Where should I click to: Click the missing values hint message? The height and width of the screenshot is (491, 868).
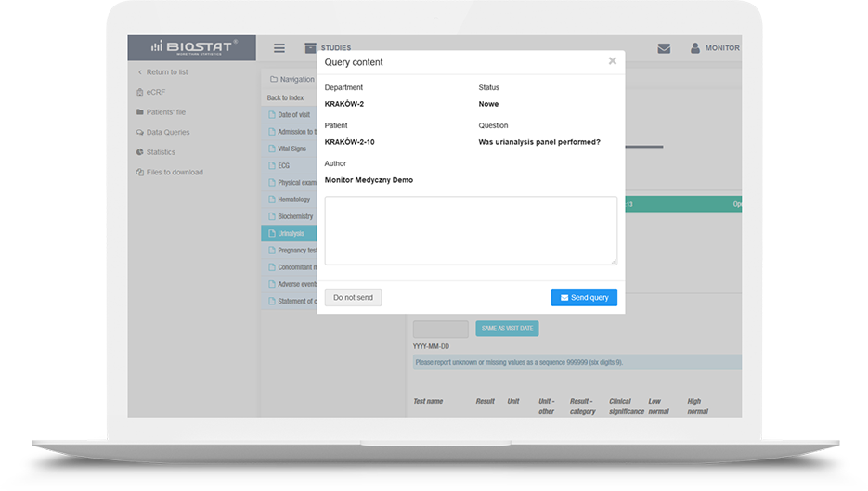pos(577,362)
